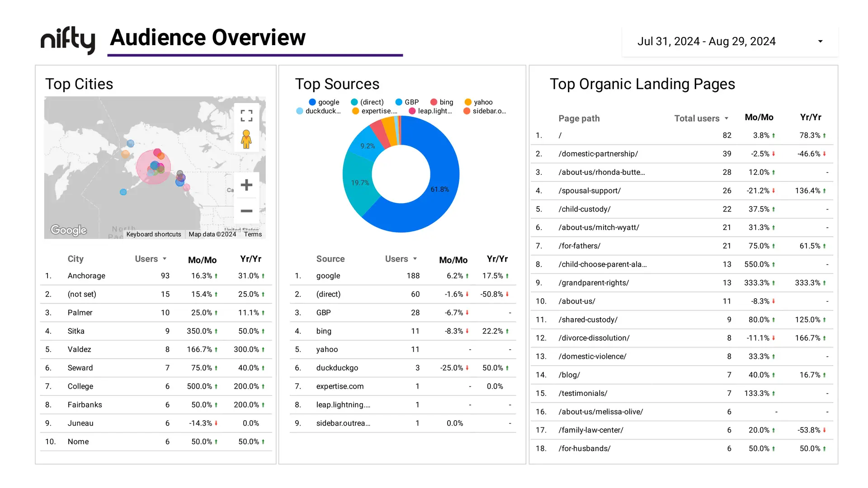Click the Google logo on the map

69,230
